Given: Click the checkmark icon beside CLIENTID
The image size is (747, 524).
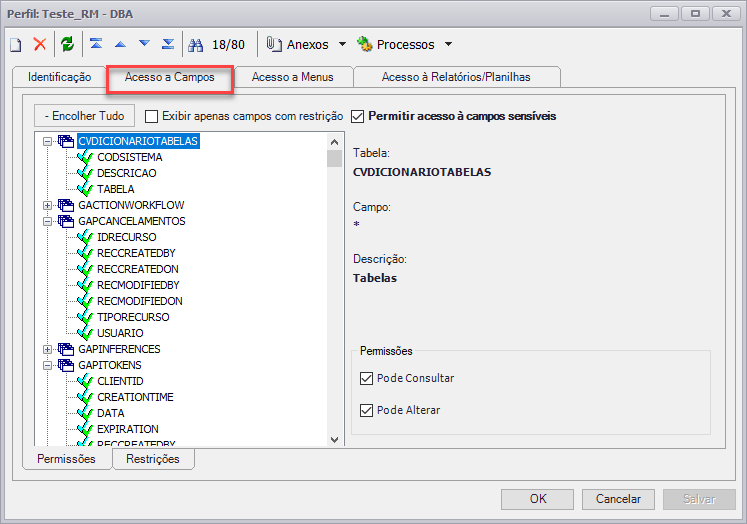Looking at the screenshot, I should [x=85, y=381].
